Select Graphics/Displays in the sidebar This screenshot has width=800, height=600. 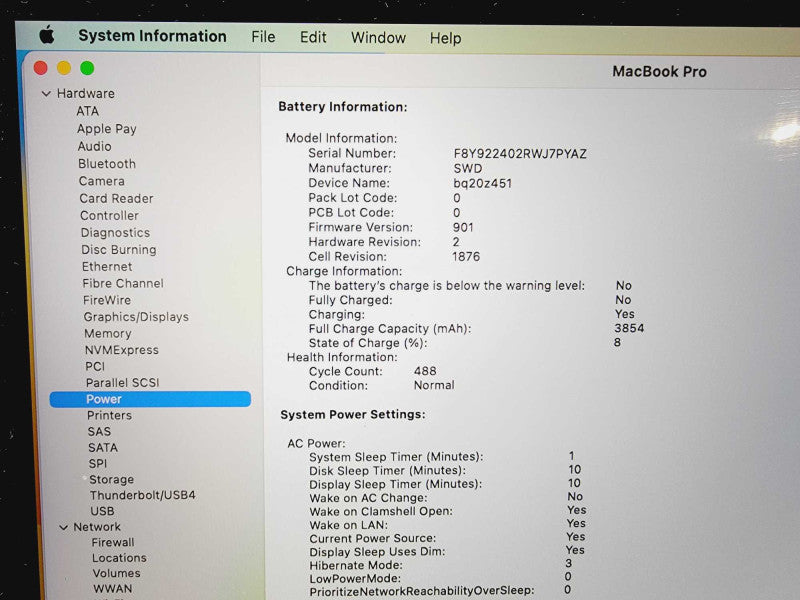pyautogui.click(x=136, y=317)
